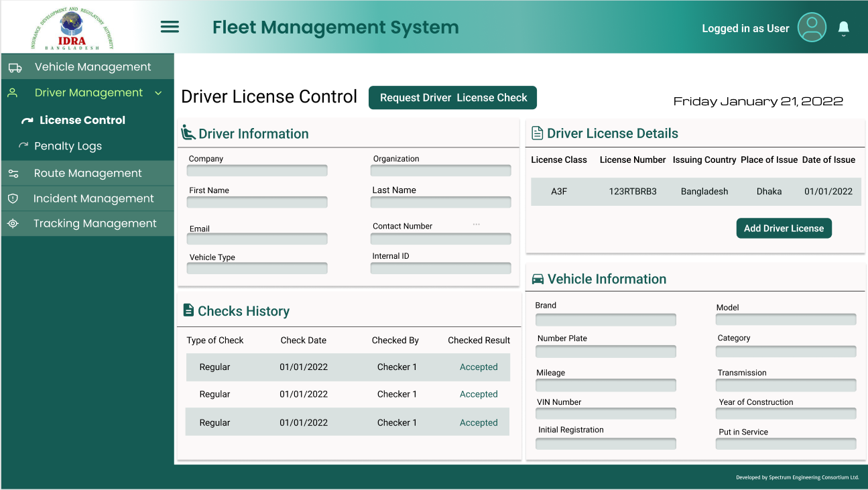Click the Issuing Country column header
868x490 pixels.
[x=704, y=160]
